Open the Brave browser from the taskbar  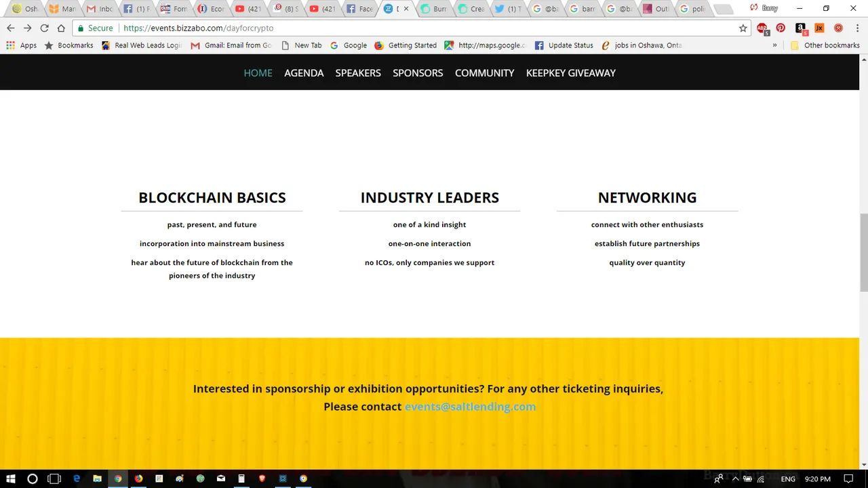click(x=262, y=479)
